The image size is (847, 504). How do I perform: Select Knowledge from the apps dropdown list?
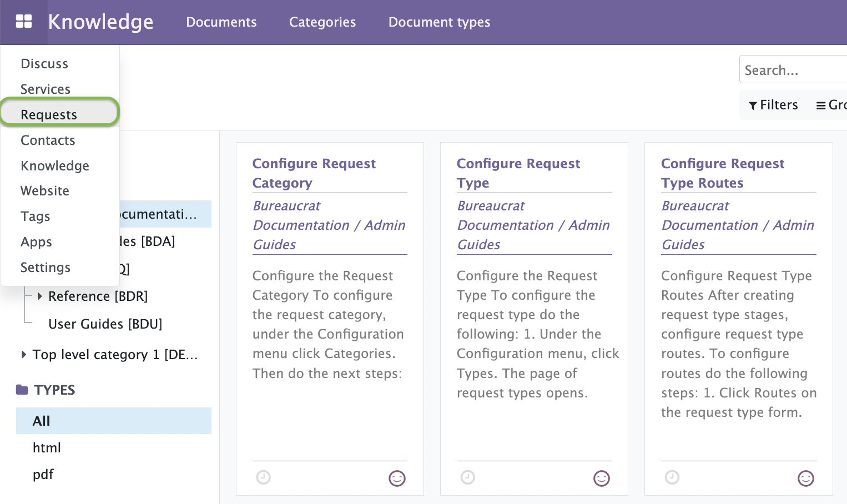pyautogui.click(x=60, y=166)
